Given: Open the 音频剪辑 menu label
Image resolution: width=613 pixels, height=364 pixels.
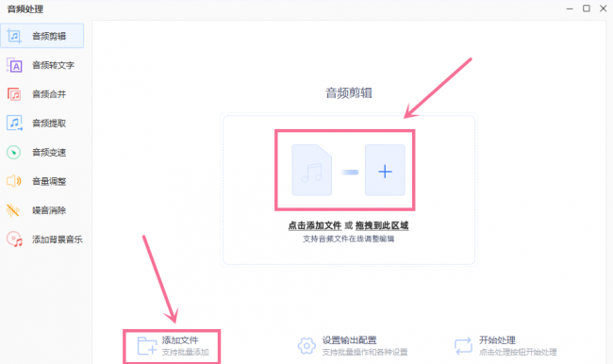Looking at the screenshot, I should click(49, 37).
